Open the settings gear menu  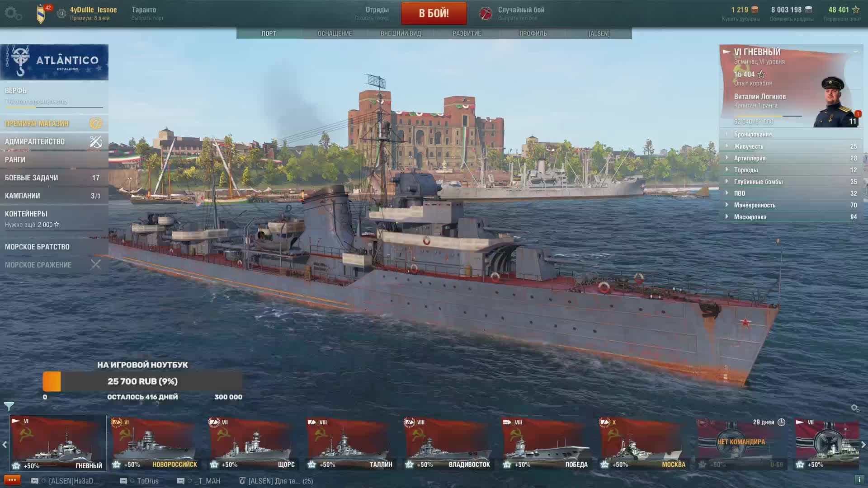[12, 13]
